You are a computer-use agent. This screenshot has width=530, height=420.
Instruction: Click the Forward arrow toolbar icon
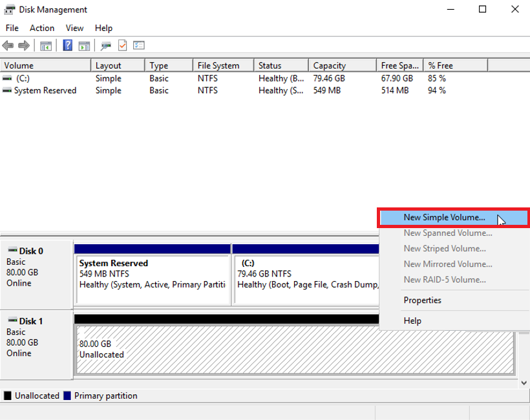[24, 46]
